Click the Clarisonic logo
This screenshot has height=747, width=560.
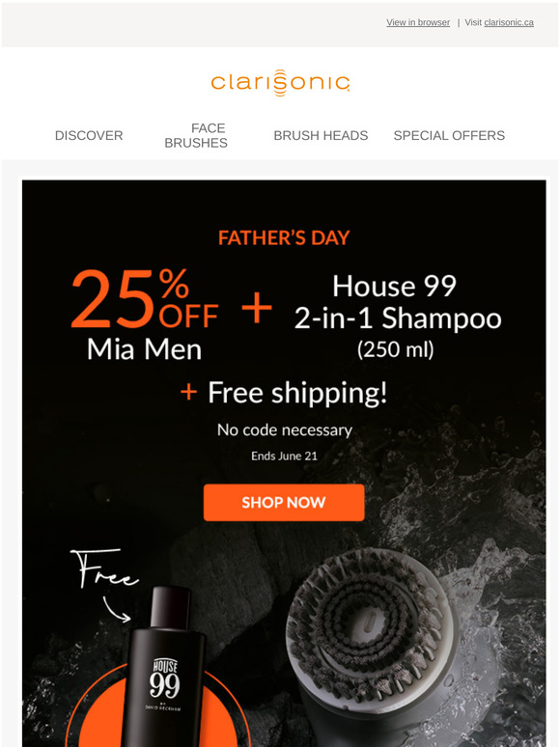[280, 82]
